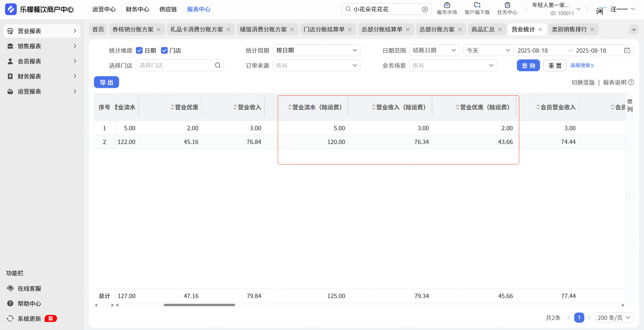Open the 业务场景 dropdown
The height and width of the screenshot is (330, 644).
453,65
